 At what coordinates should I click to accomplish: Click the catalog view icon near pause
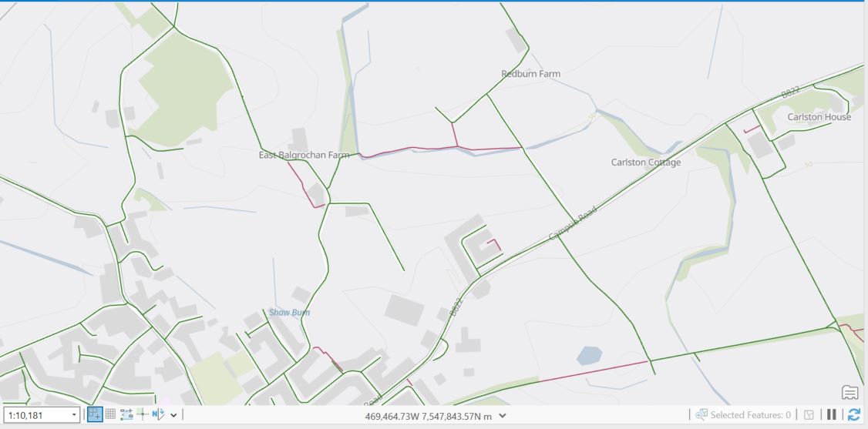(x=809, y=414)
